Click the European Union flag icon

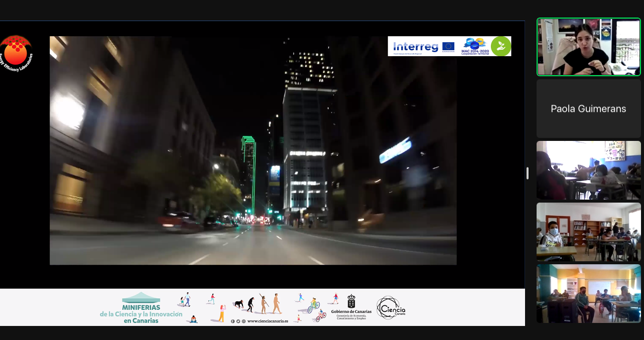[448, 47]
